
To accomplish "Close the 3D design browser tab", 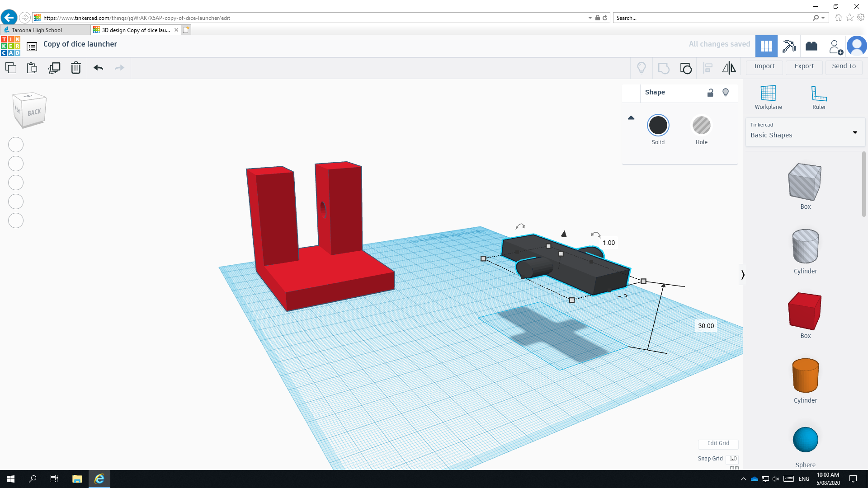I will pyautogui.click(x=176, y=30).
